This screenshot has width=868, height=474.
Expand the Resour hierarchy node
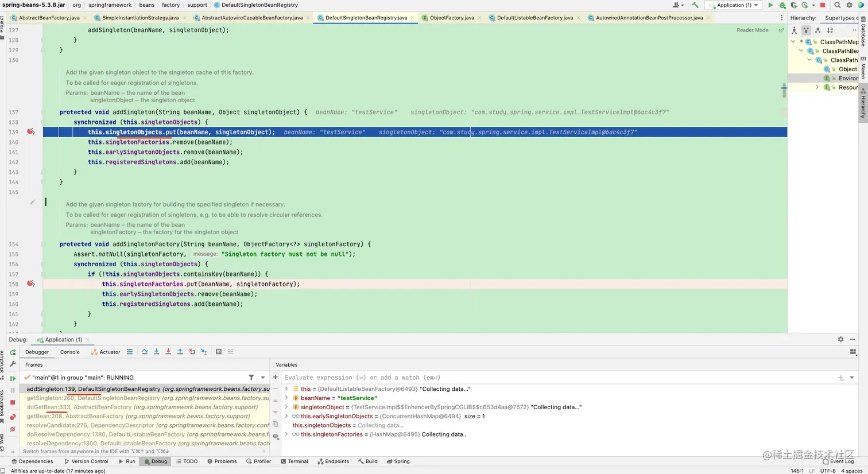pyautogui.click(x=817, y=87)
